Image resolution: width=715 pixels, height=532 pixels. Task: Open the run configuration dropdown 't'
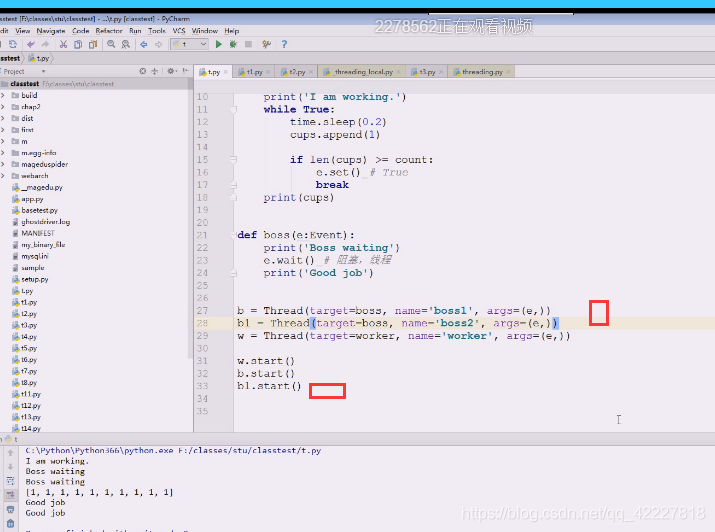[x=190, y=44]
